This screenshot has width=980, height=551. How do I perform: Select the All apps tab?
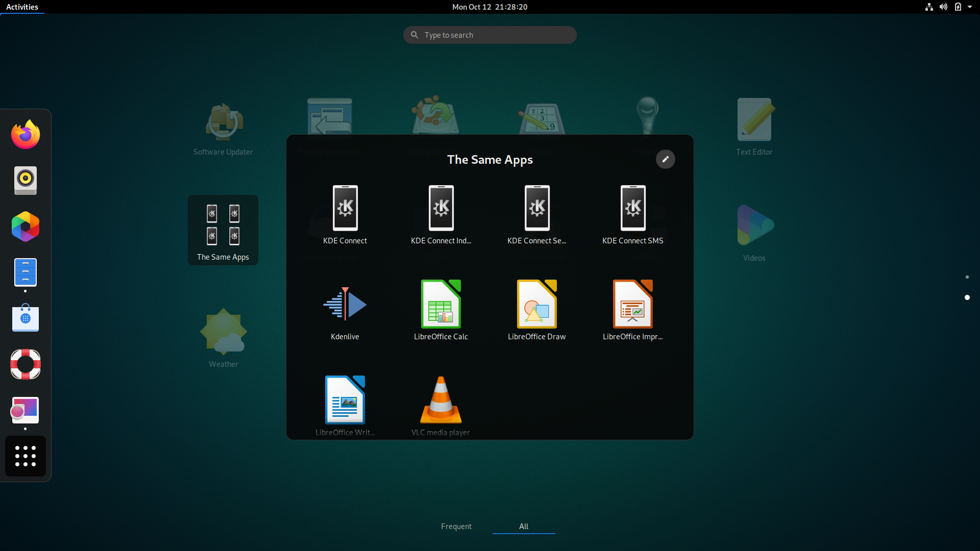tap(523, 527)
